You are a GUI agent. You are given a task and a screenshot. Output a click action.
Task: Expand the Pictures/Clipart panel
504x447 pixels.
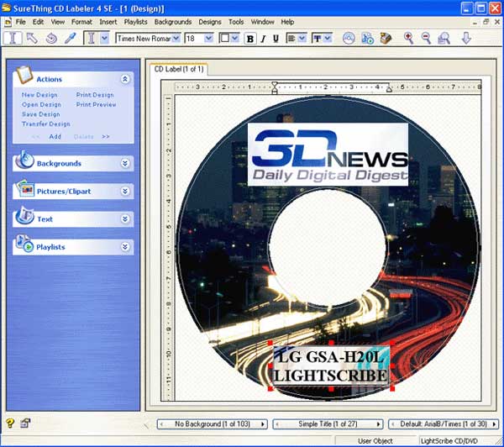coord(125,192)
